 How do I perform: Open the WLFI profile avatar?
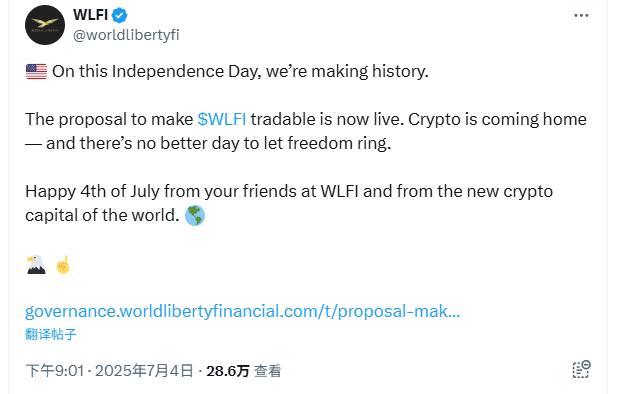click(45, 25)
